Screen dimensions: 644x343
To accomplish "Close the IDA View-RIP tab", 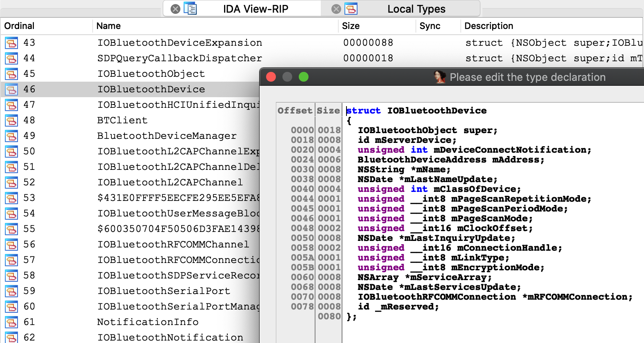I will coord(175,9).
